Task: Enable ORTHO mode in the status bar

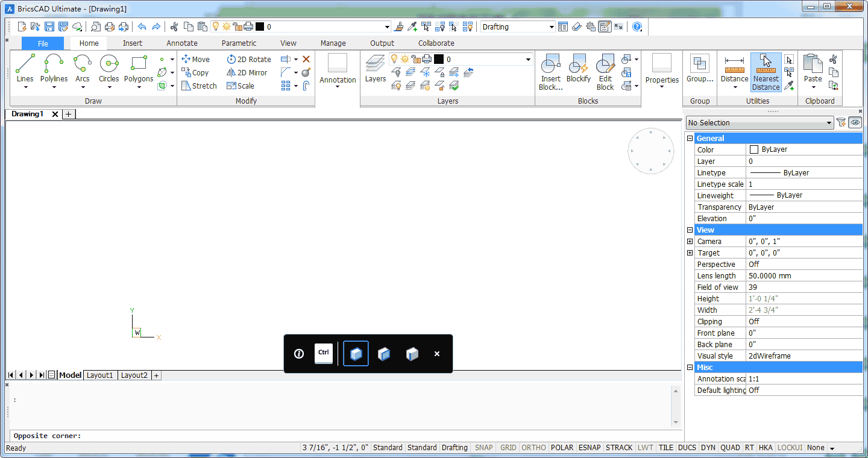Action: tap(533, 448)
